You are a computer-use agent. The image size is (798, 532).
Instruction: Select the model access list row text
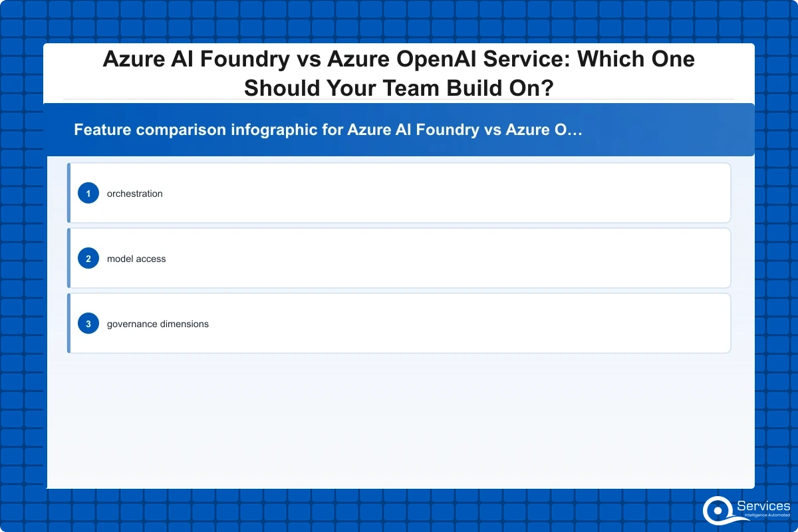(x=136, y=259)
